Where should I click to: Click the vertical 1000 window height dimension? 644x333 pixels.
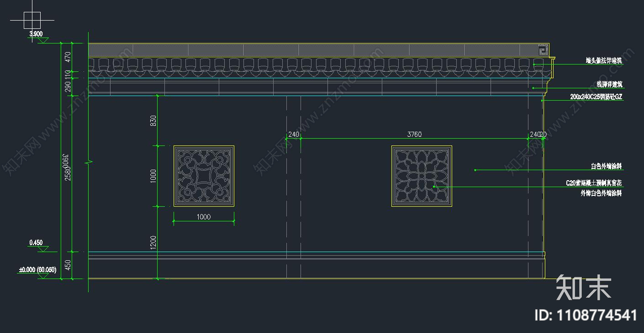[x=153, y=176]
